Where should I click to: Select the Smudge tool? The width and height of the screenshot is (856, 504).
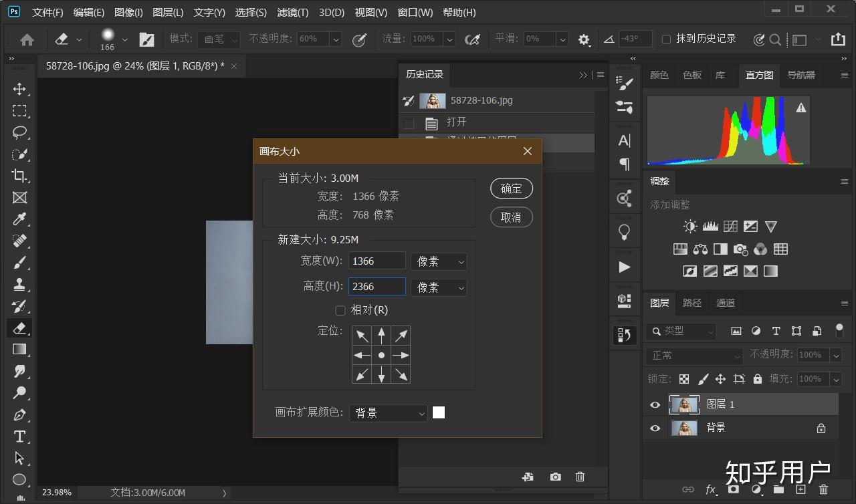[19, 372]
